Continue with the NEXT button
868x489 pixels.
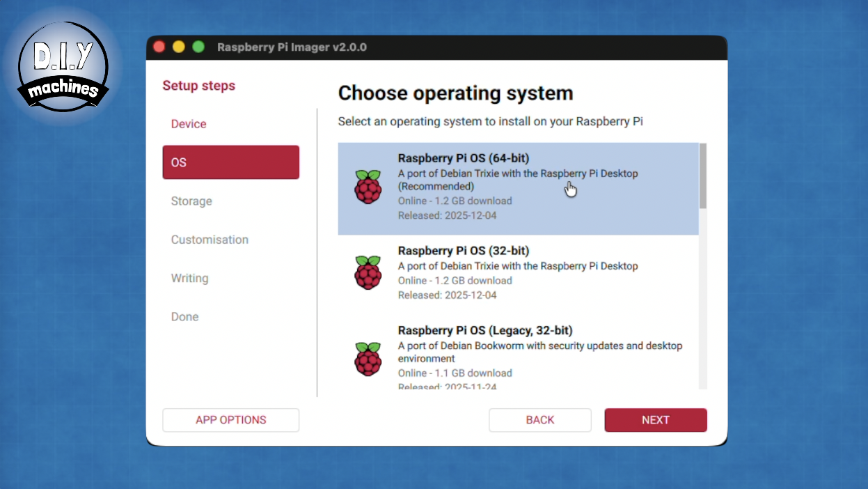pos(656,420)
